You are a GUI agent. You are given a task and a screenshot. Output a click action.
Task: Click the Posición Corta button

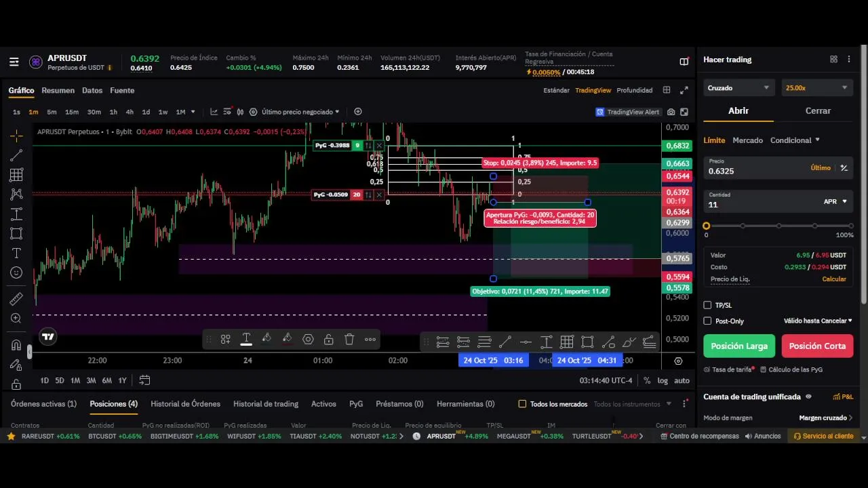(817, 346)
